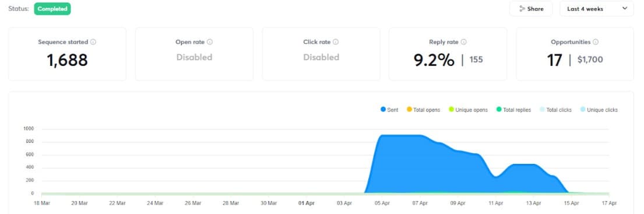Open the info icon next to Reply rate
The height and width of the screenshot is (214, 644).
[x=463, y=42]
